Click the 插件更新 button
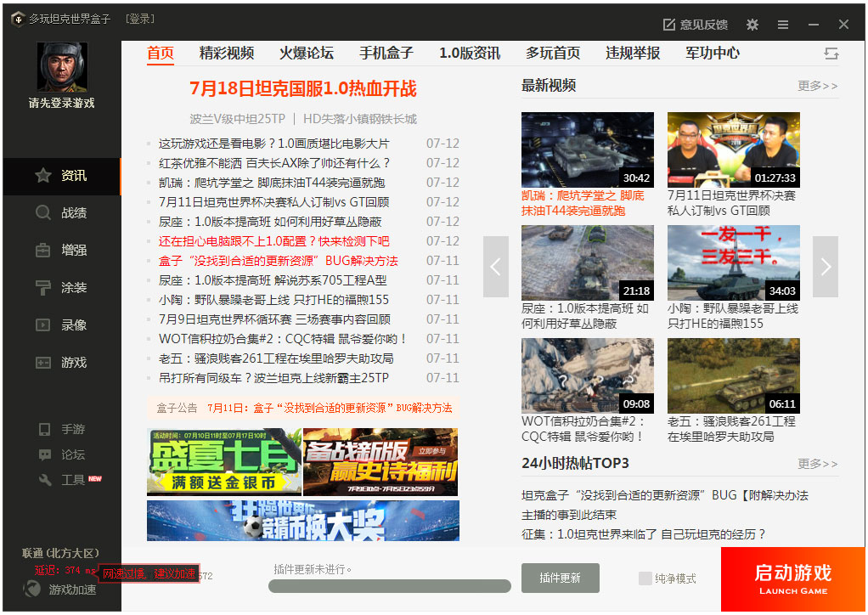 point(560,578)
